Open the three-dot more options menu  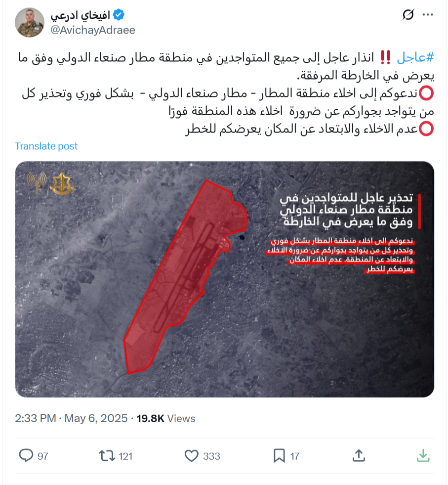(428, 14)
